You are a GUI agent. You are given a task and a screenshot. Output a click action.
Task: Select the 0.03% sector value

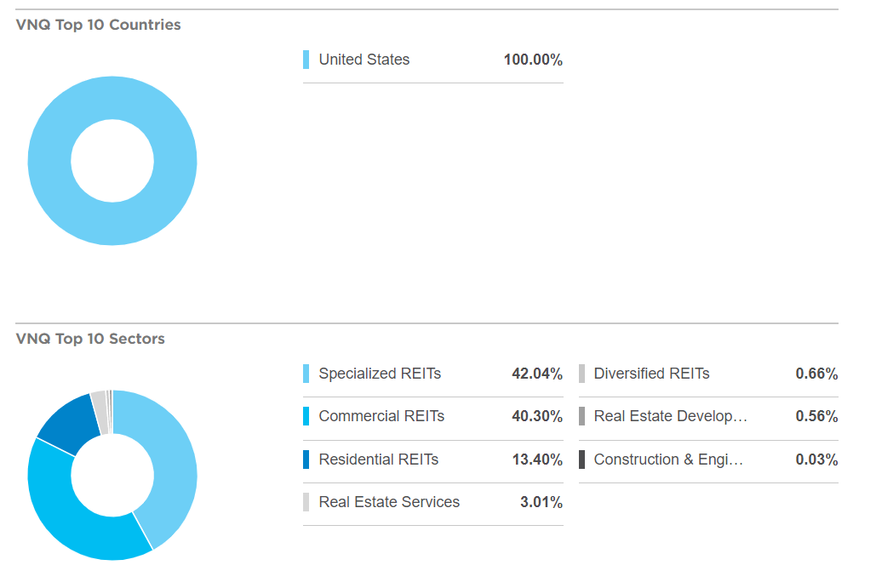[x=816, y=460]
